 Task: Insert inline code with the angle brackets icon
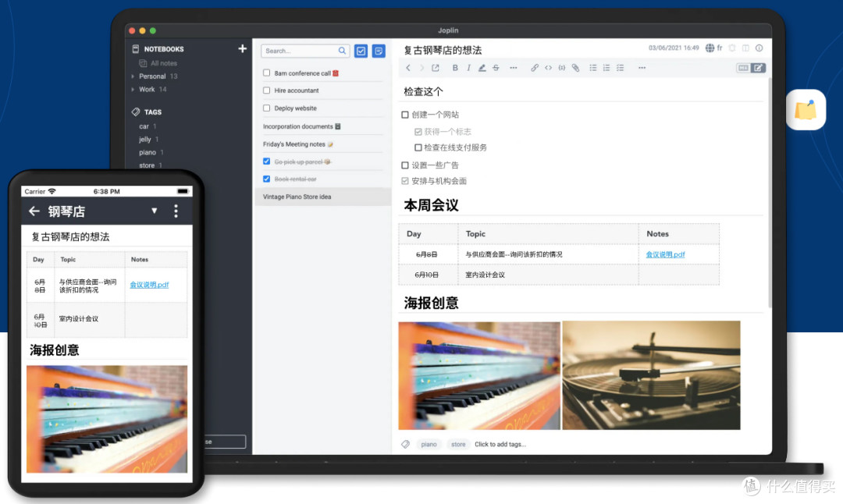click(x=548, y=68)
